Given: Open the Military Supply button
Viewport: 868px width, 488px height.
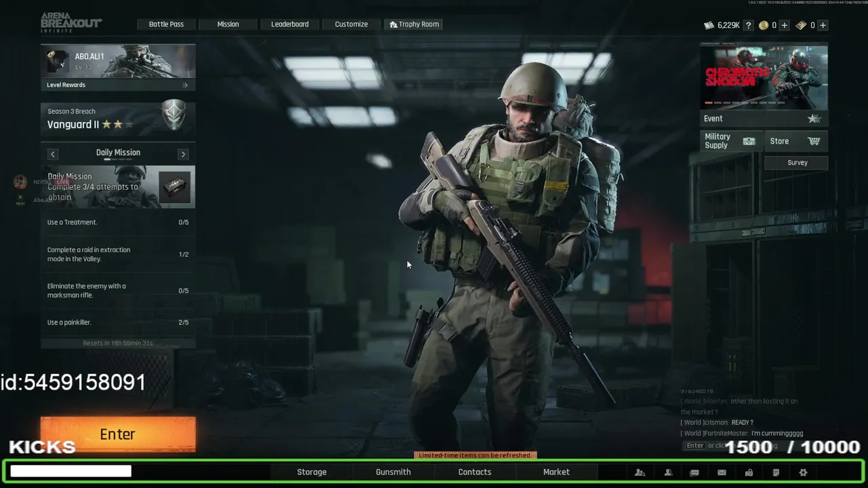Looking at the screenshot, I should [x=731, y=141].
